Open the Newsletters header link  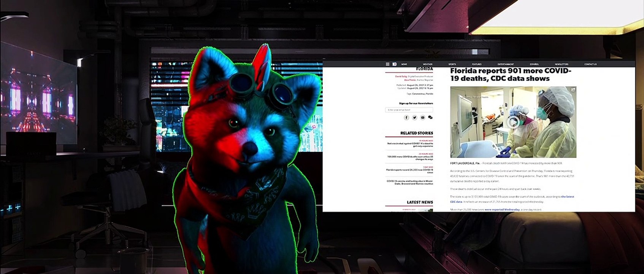(562, 64)
